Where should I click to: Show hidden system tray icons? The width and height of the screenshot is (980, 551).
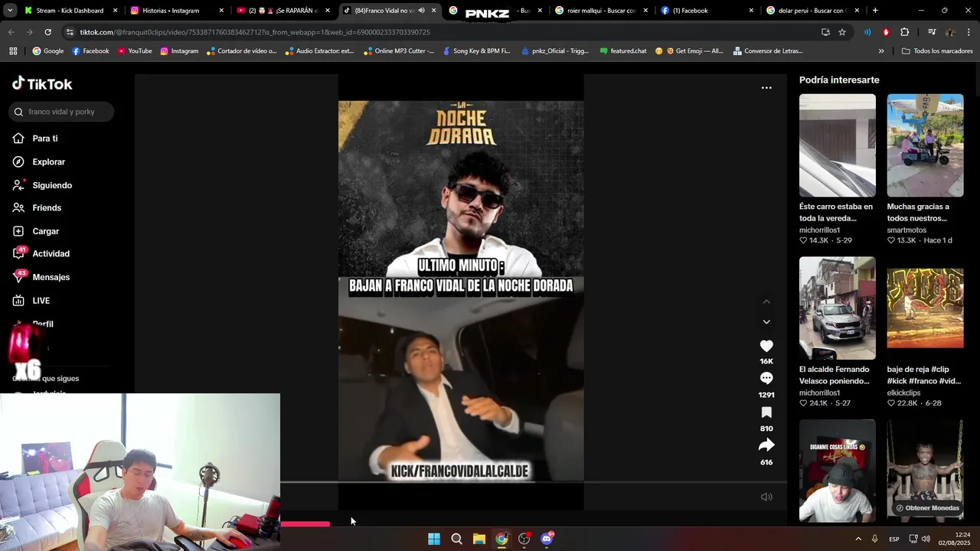(x=858, y=539)
